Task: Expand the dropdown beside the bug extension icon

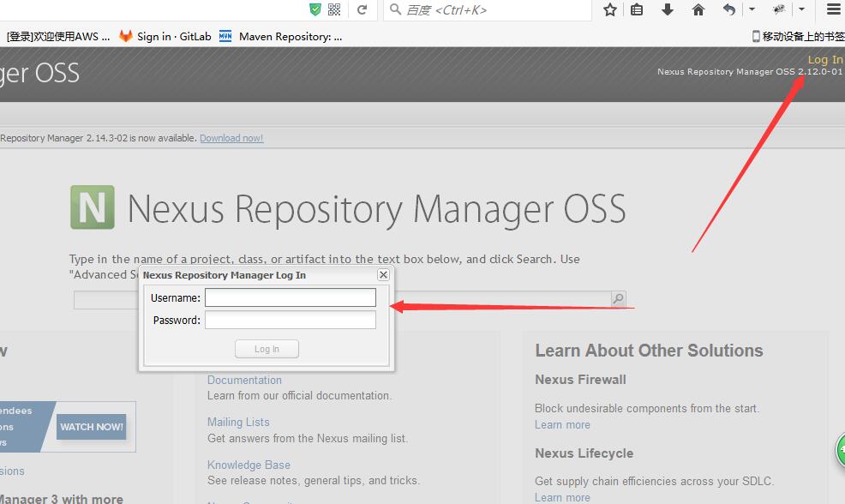Action: point(801,9)
